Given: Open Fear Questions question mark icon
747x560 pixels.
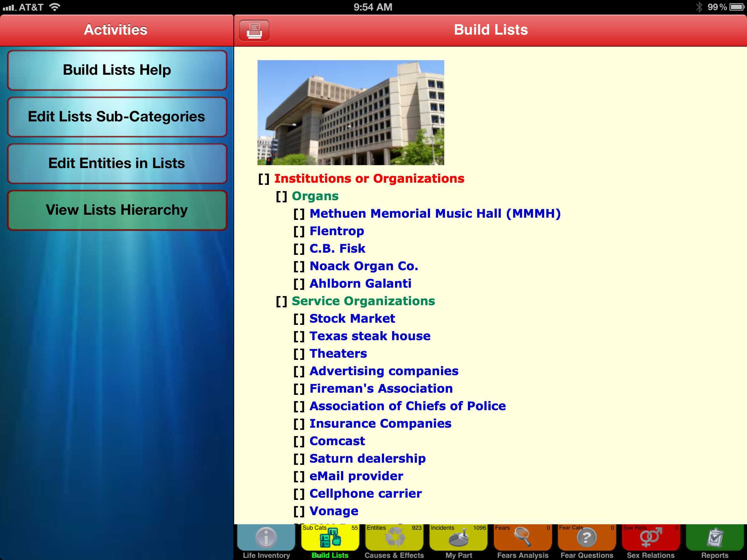Looking at the screenshot, I should (587, 537).
